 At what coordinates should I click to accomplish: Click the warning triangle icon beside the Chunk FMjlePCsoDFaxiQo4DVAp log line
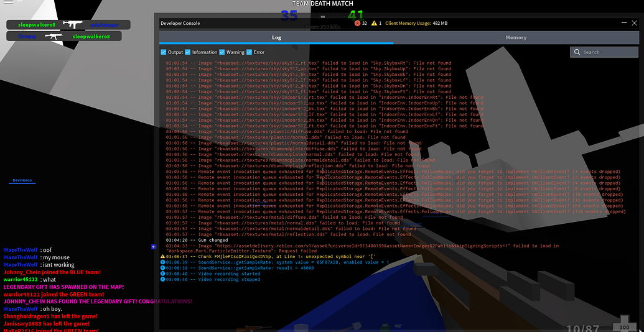click(162, 257)
